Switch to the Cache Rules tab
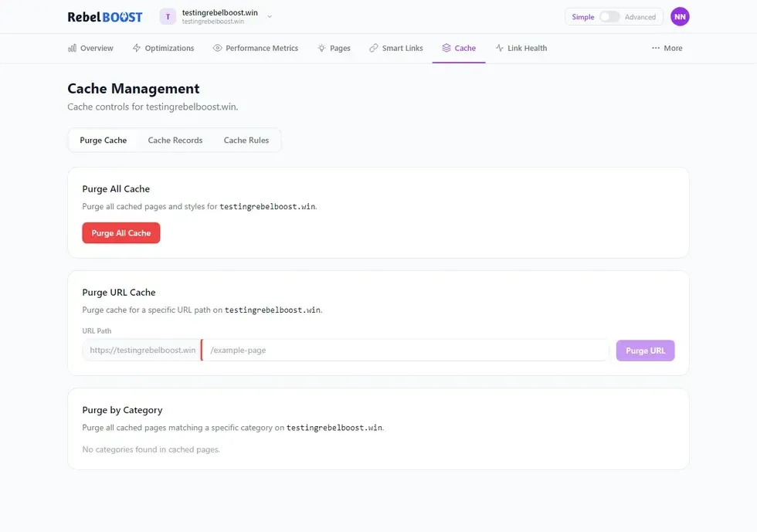The image size is (757, 532). coord(246,141)
